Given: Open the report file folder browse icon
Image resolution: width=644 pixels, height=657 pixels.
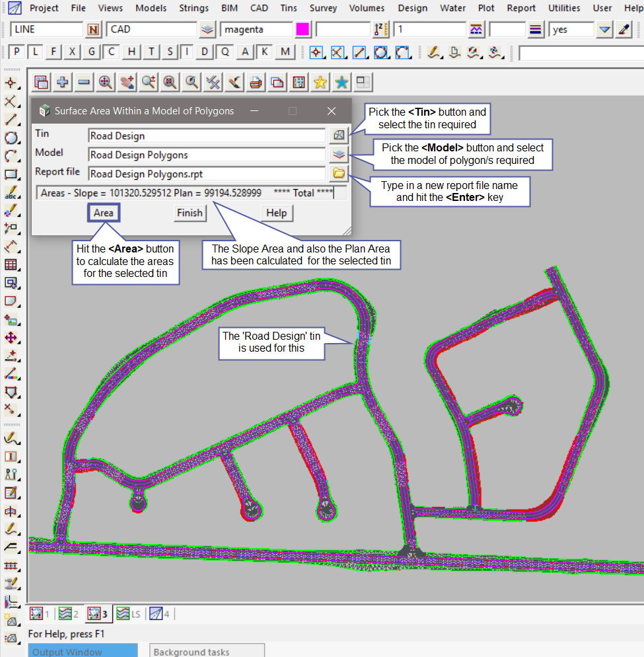Looking at the screenshot, I should click(338, 174).
